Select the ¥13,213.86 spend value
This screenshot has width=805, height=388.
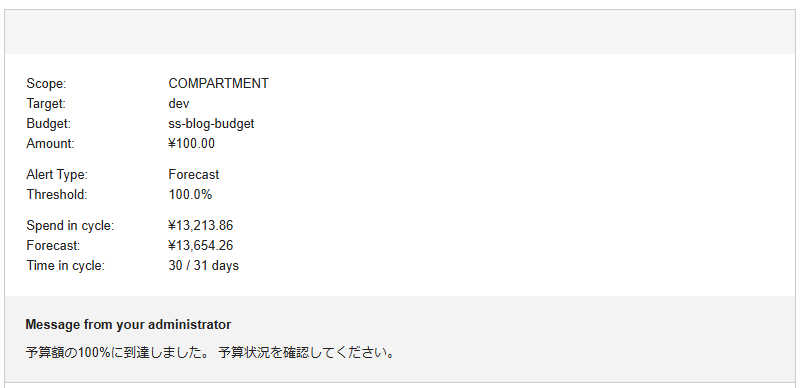200,225
